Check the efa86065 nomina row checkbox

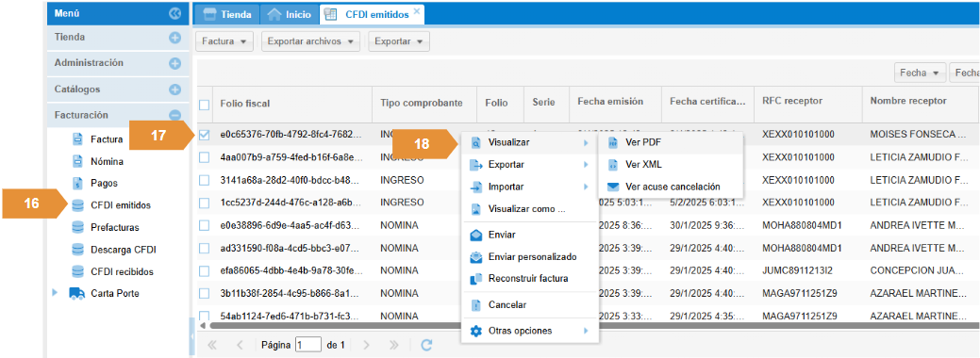[205, 270]
